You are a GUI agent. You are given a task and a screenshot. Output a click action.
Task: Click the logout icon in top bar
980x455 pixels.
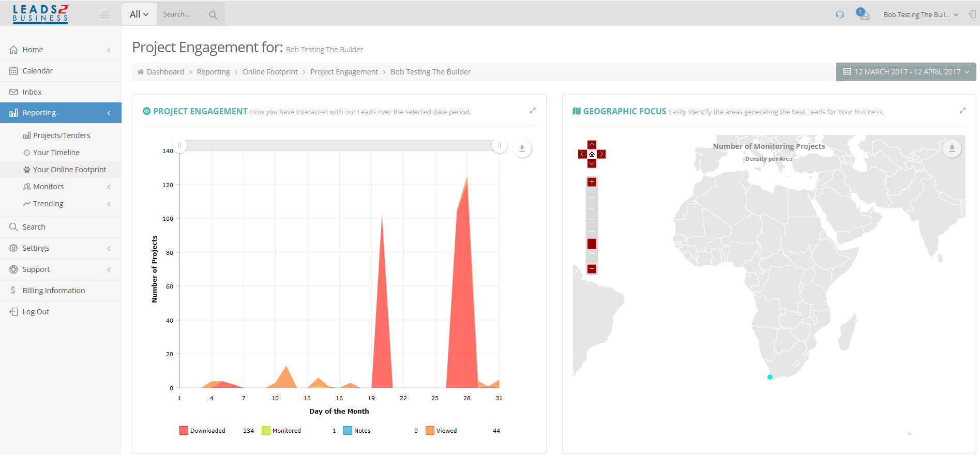tap(972, 14)
